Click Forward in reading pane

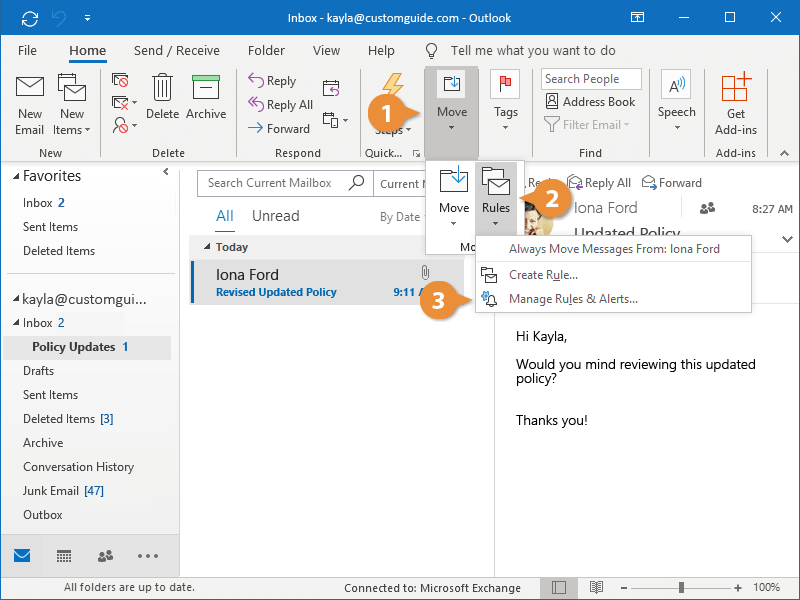pos(671,183)
